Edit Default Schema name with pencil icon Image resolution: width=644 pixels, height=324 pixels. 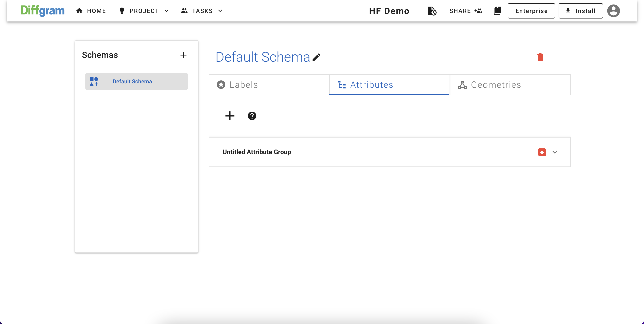[316, 57]
